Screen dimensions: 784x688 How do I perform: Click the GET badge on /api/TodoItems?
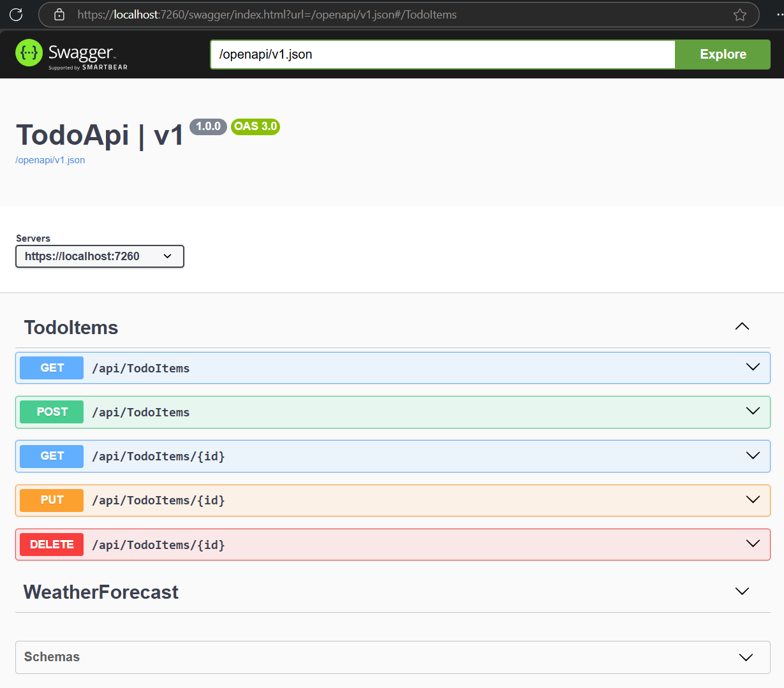51,367
